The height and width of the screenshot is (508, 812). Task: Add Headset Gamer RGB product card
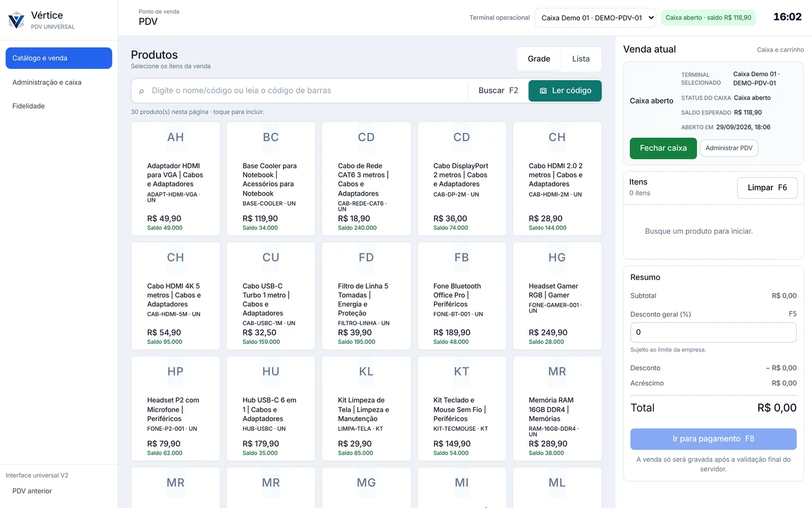[x=557, y=296]
